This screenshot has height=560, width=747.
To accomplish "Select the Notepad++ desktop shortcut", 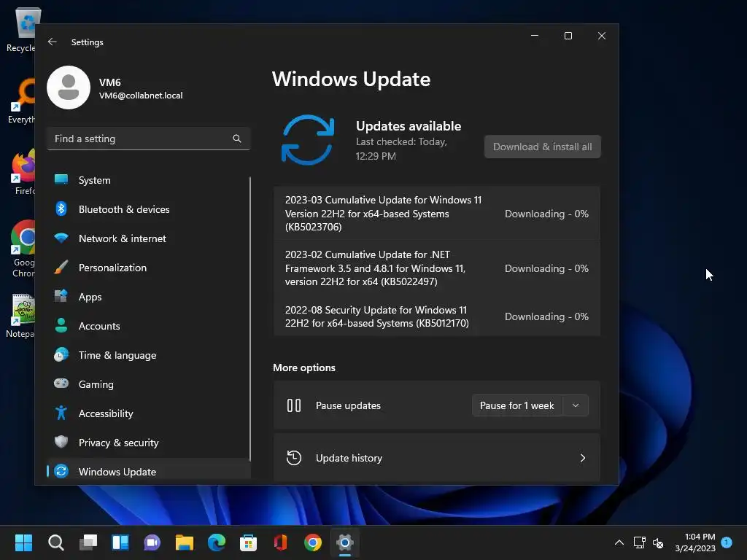I will [x=21, y=316].
